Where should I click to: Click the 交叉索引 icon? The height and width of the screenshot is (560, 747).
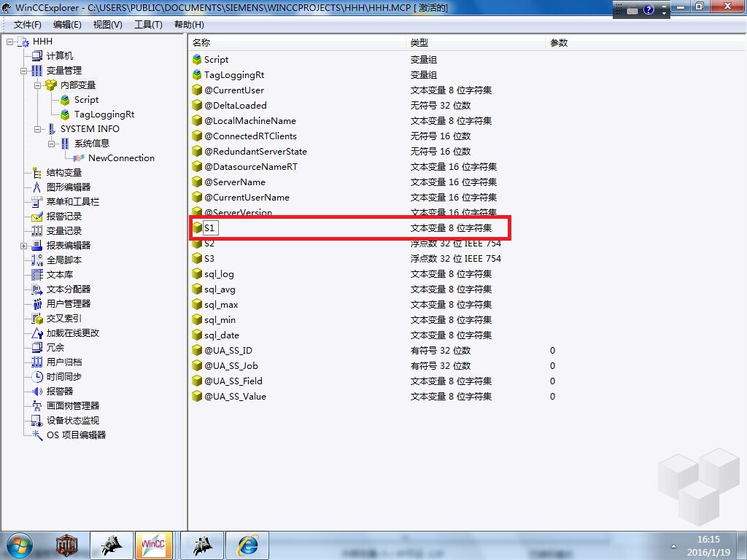point(36,319)
